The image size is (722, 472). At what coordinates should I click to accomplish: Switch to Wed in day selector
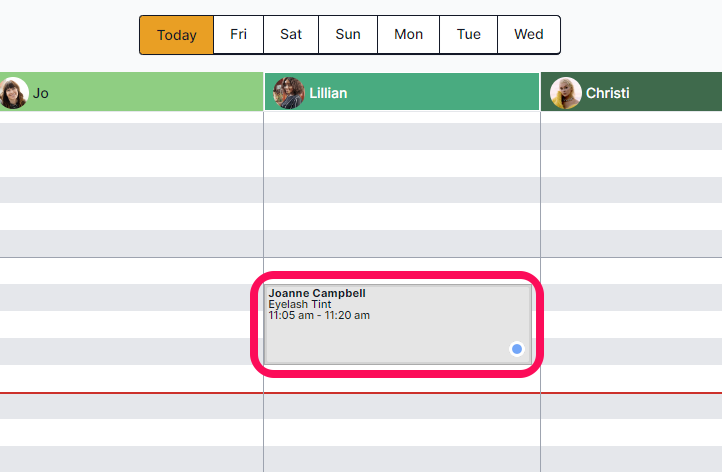pyautogui.click(x=529, y=35)
